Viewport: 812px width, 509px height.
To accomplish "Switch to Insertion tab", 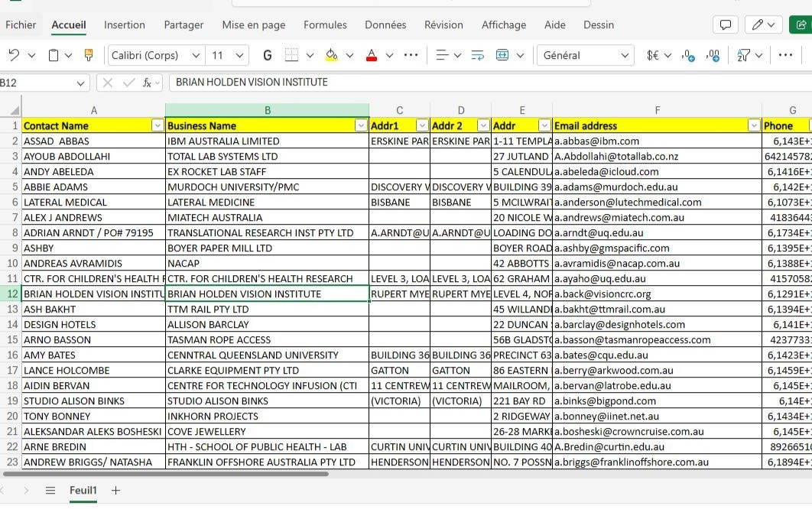I will click(x=125, y=25).
